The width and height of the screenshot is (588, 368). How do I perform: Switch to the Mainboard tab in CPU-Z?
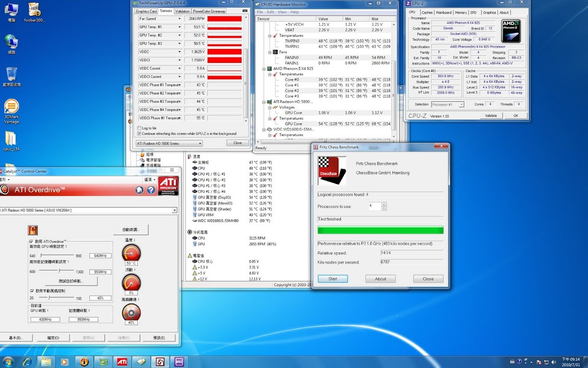[444, 12]
